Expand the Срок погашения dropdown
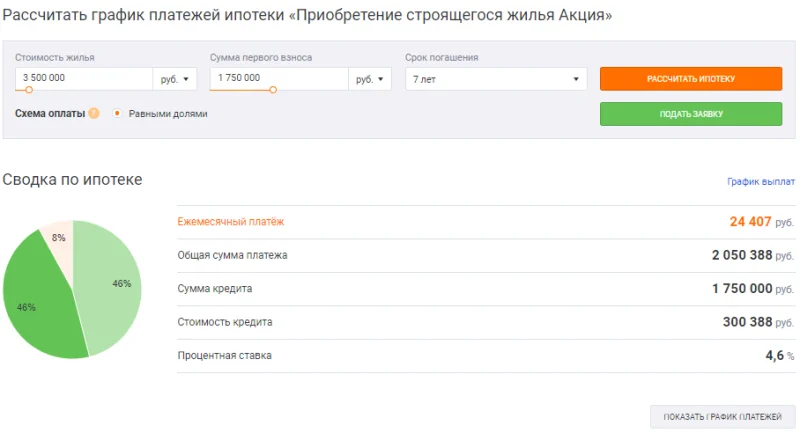This screenshot has width=800, height=433. [496, 78]
